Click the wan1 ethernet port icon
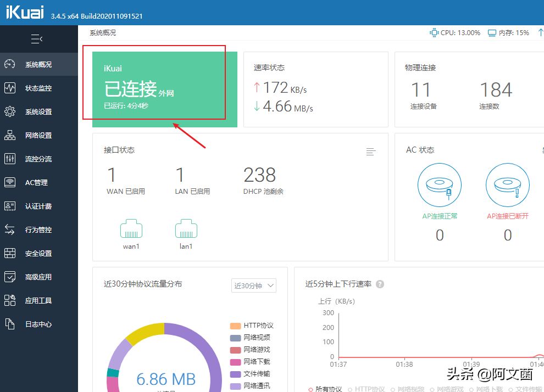Viewport: 544px width, 392px height. pos(131,228)
